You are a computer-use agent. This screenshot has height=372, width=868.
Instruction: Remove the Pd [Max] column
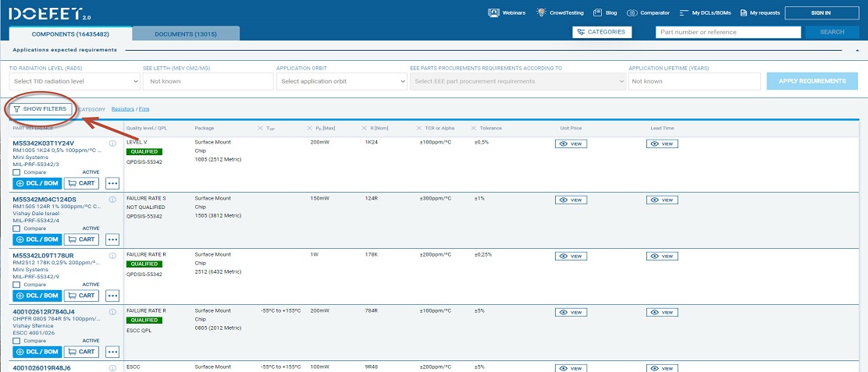[310, 128]
